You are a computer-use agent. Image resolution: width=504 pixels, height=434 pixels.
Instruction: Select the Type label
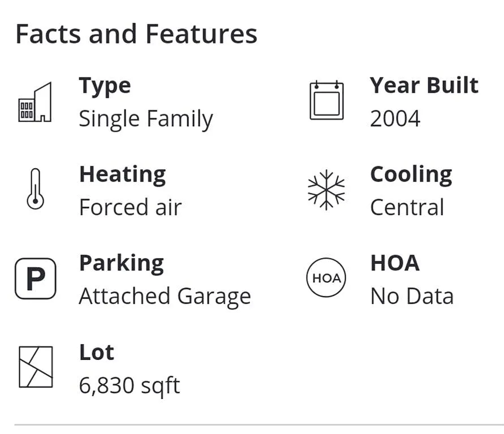(x=105, y=85)
